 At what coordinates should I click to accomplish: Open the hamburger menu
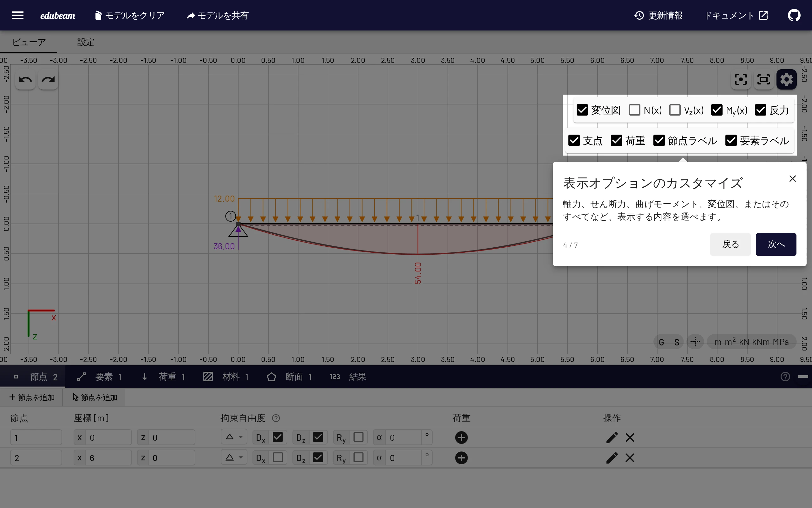pyautogui.click(x=18, y=16)
